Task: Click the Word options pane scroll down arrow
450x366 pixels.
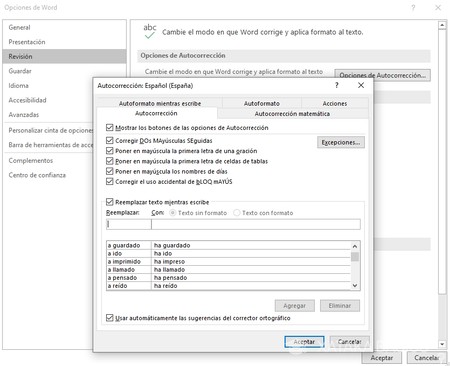Action: click(442, 344)
